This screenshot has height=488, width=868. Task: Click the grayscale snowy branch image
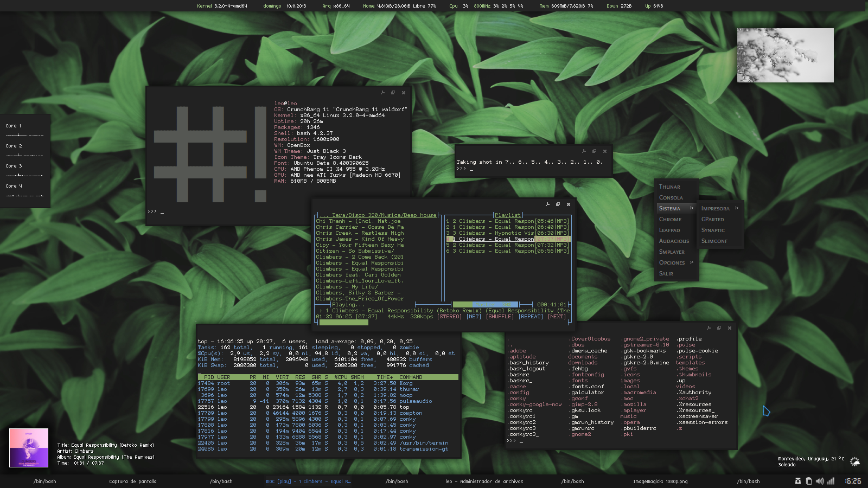point(785,55)
